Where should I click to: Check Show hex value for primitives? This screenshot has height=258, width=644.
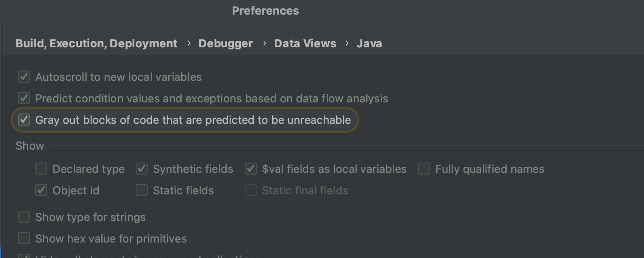tap(24, 239)
